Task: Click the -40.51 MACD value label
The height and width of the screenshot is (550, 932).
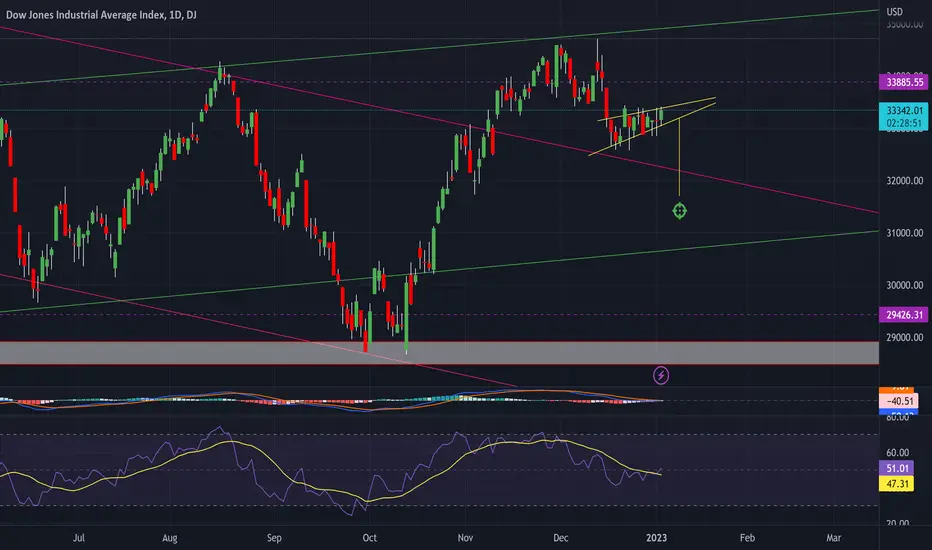Action: point(899,401)
